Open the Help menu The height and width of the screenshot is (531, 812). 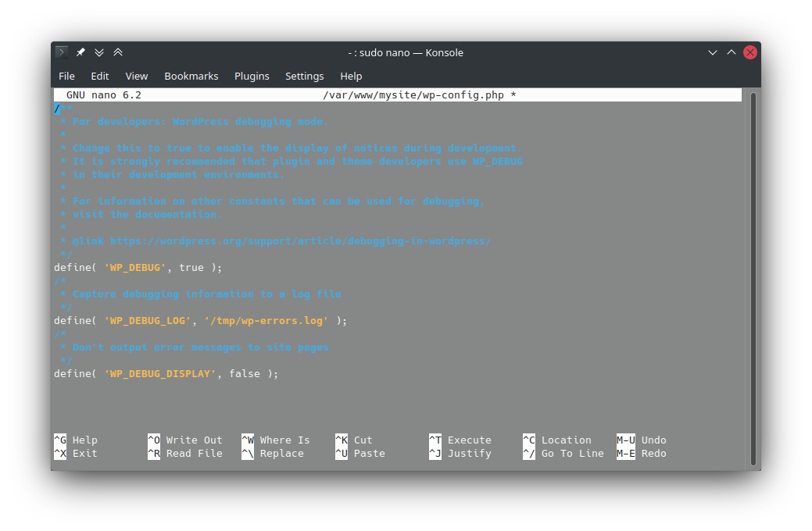pyautogui.click(x=351, y=76)
